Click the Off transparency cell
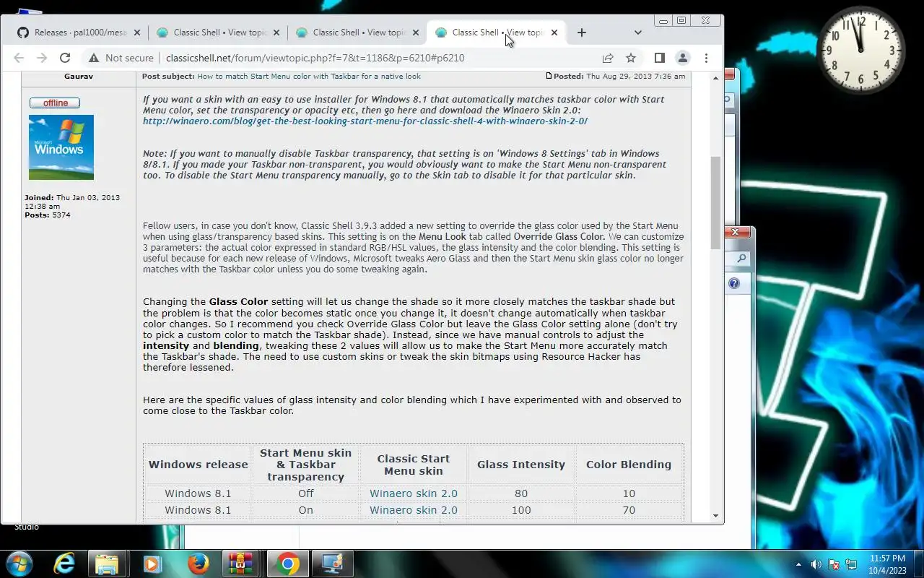 click(x=306, y=493)
